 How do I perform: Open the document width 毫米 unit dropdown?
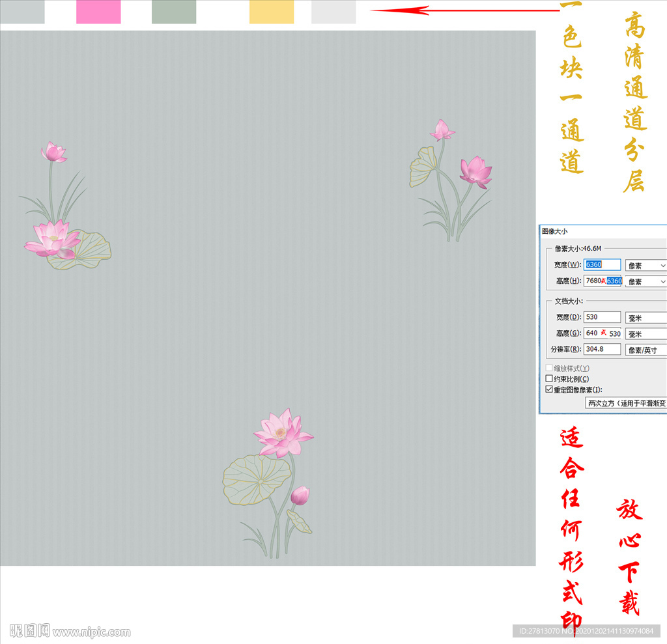(x=646, y=318)
